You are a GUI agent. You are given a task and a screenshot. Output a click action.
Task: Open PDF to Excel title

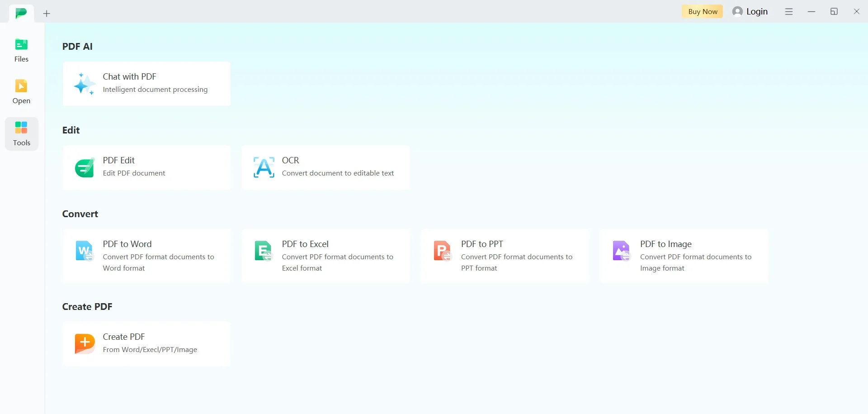click(x=305, y=244)
